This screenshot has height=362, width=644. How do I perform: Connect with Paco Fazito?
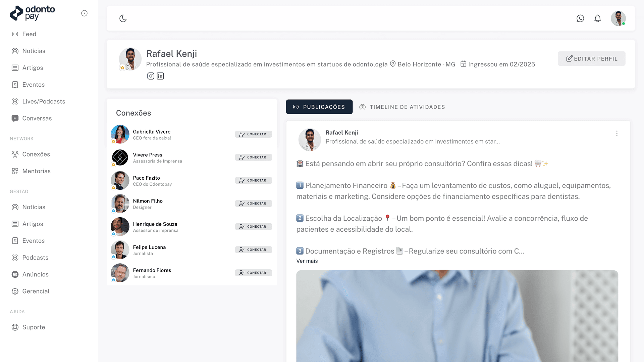click(x=253, y=180)
